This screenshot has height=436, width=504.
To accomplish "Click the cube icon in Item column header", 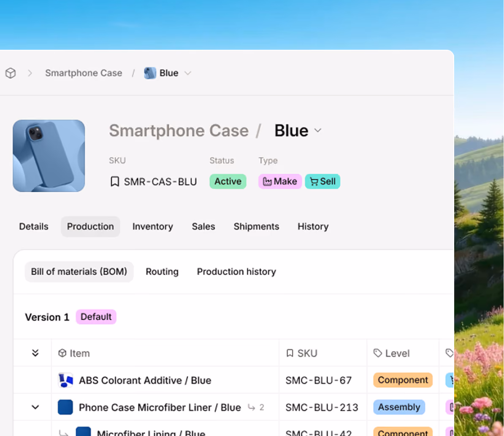I will click(62, 353).
